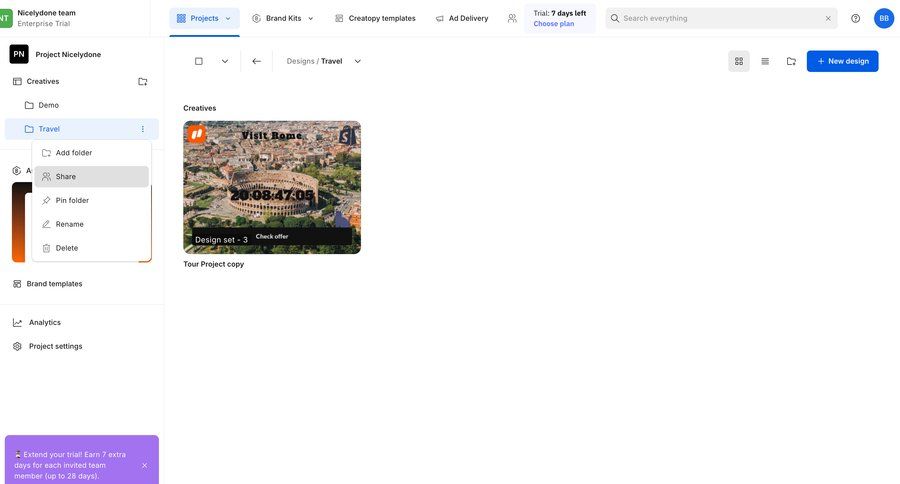Click the New design button
The width and height of the screenshot is (900, 484).
842,61
